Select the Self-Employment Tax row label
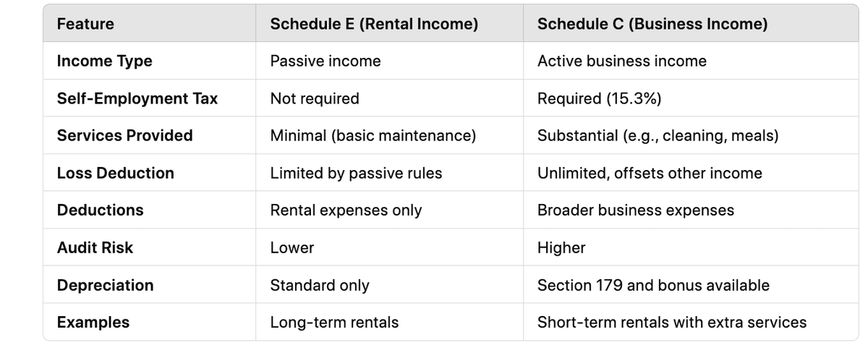868x348 pixels. (137, 98)
